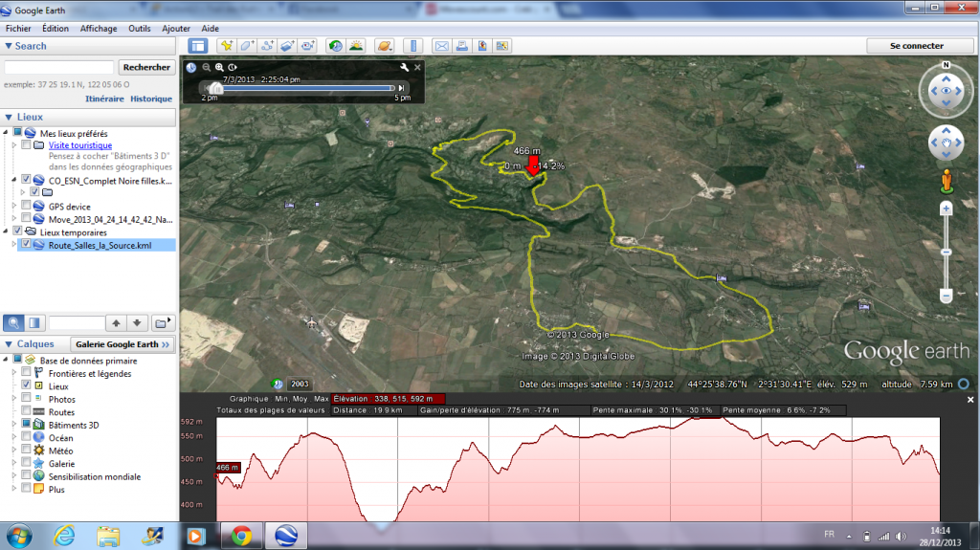Enable Frontières et légendes layer
Viewport: 980px width, 550px height.
pyautogui.click(x=26, y=372)
